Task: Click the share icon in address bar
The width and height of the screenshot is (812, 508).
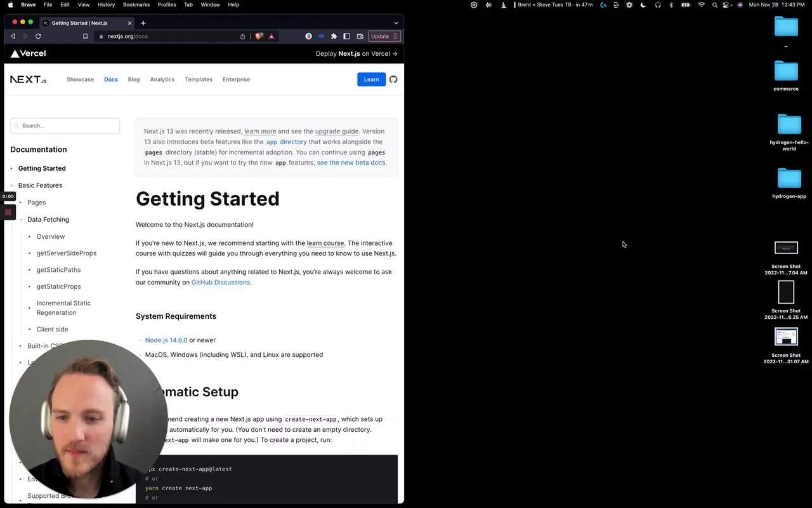Action: 242,36
